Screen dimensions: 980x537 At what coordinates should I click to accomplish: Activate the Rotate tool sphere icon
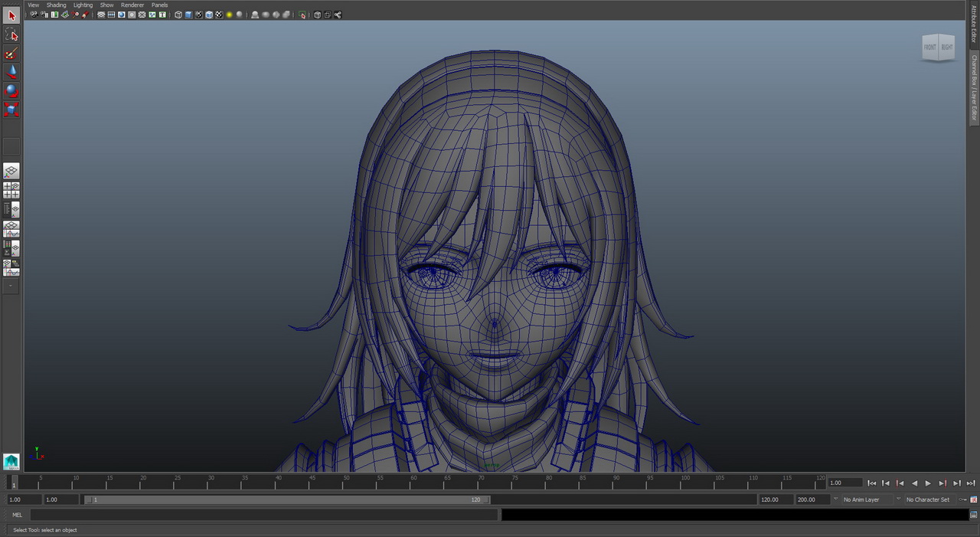pyautogui.click(x=11, y=90)
